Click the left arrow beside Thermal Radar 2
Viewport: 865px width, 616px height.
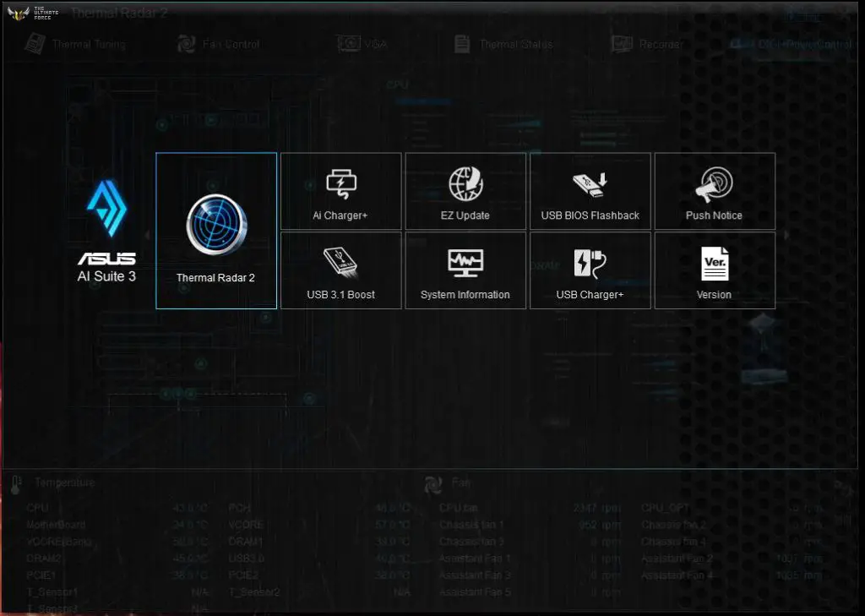[x=147, y=235]
